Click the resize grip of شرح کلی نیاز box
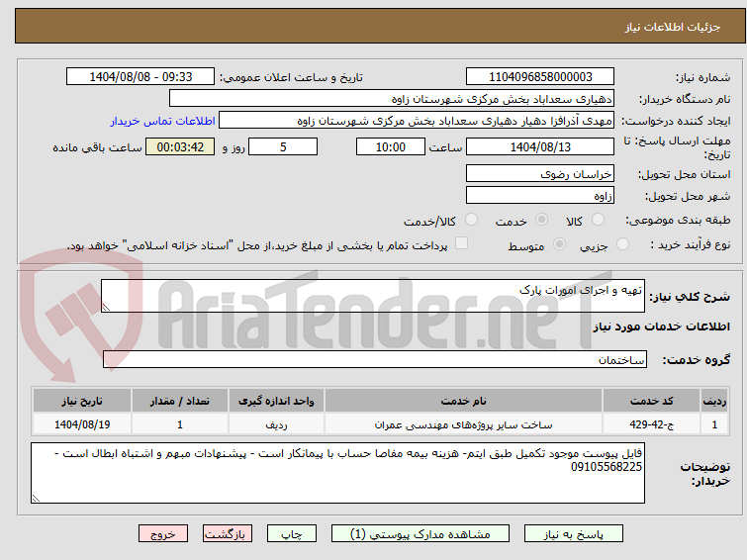The height and width of the screenshot is (560, 747). click(106, 308)
